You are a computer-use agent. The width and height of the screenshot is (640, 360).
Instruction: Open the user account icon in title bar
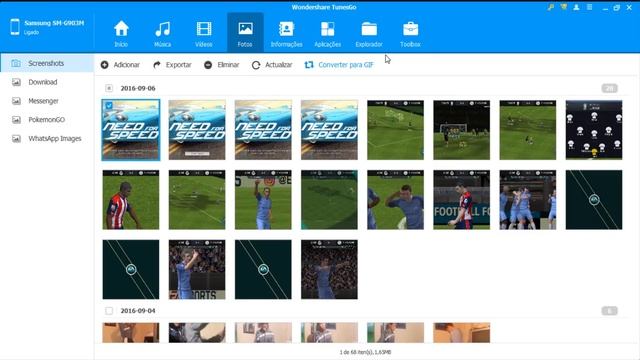click(x=576, y=7)
